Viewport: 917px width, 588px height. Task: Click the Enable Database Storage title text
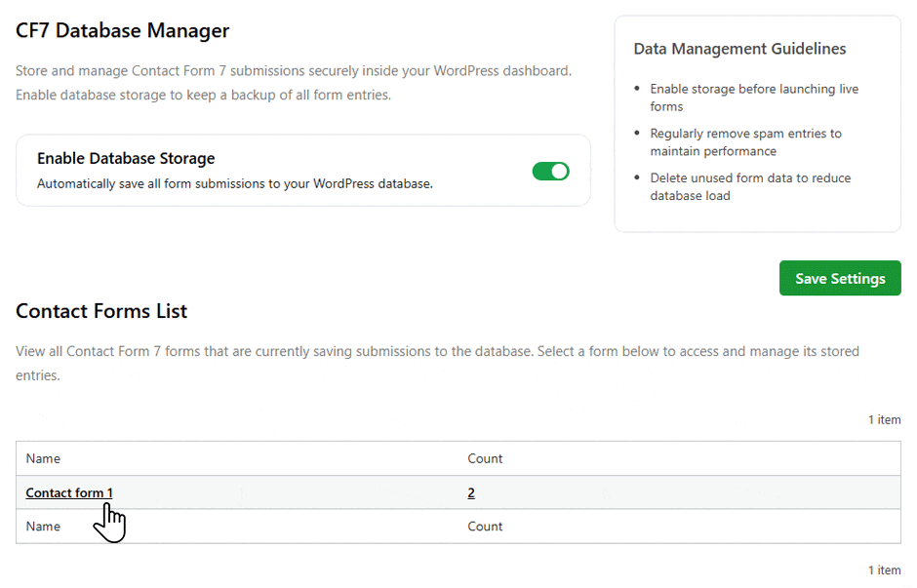pyautogui.click(x=126, y=158)
